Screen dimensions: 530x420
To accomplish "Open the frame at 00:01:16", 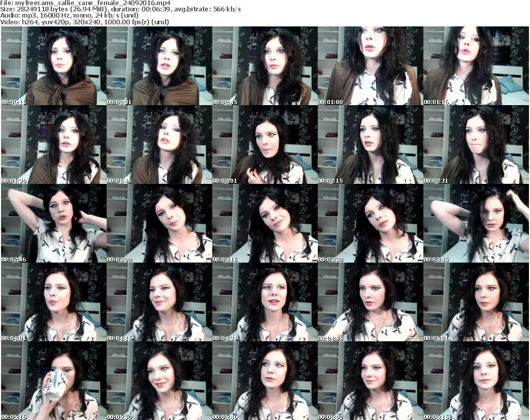I will click(x=476, y=66).
